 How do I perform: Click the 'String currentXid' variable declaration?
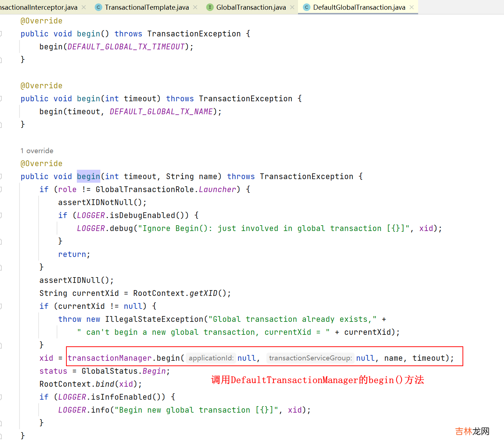tap(79, 293)
